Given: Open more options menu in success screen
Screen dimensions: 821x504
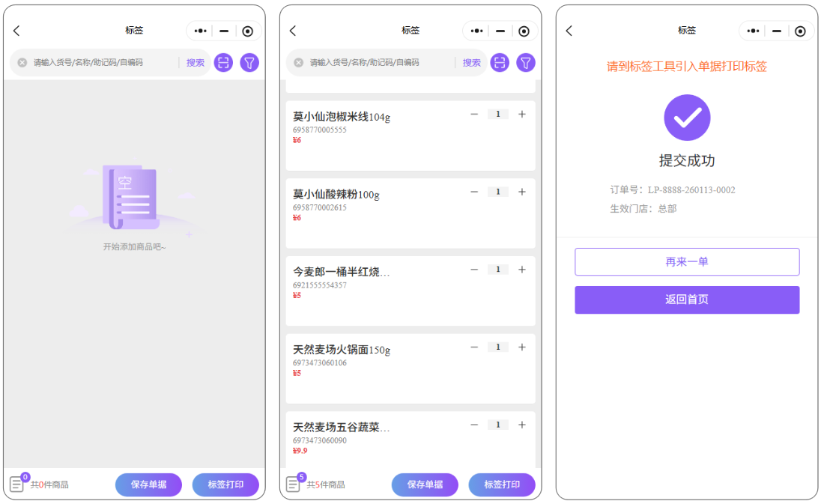Looking at the screenshot, I should (x=754, y=31).
